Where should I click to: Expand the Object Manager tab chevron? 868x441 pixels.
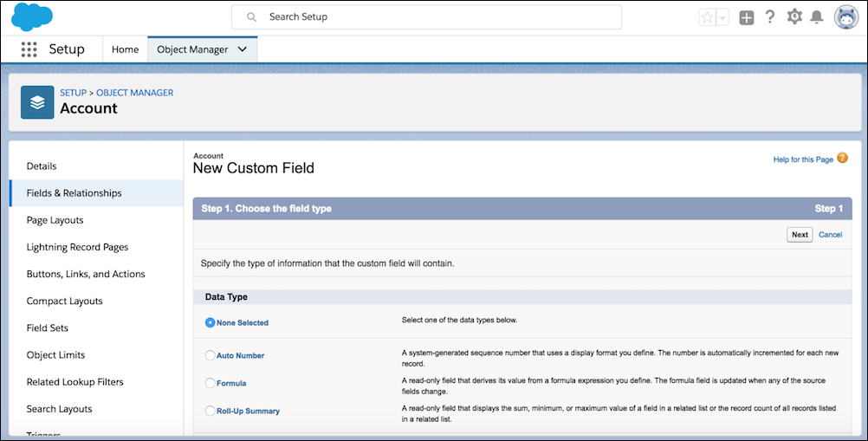(243, 49)
